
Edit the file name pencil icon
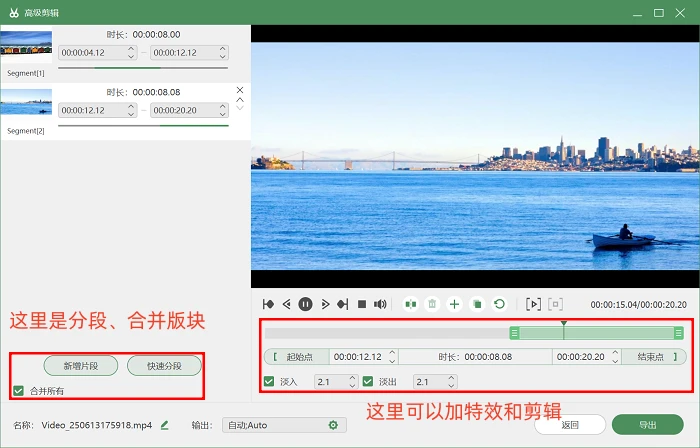tap(164, 425)
